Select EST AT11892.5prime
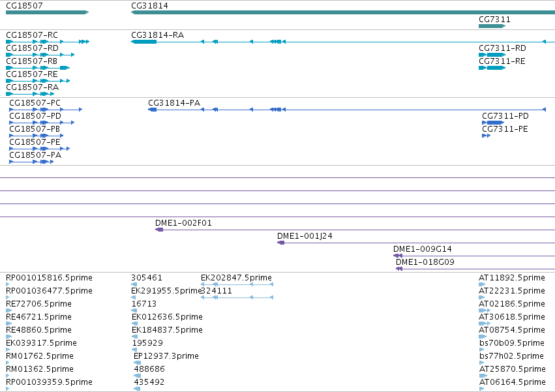Viewport: 555px width, 392px height. point(512,278)
